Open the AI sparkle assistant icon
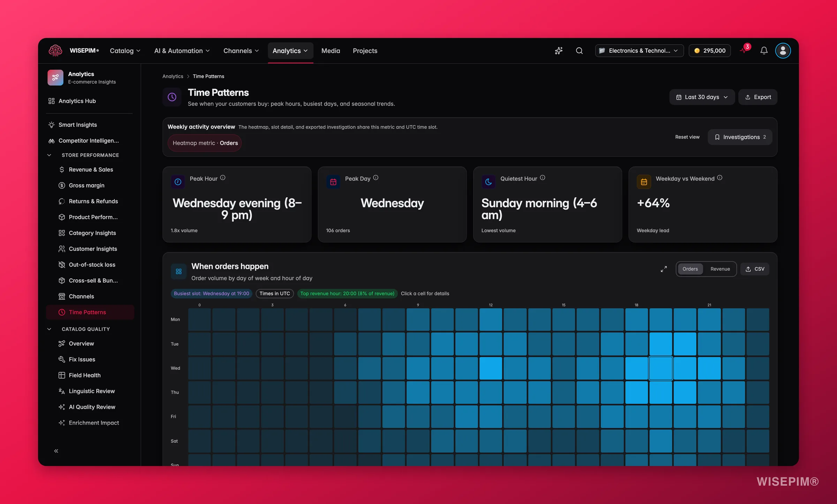The height and width of the screenshot is (504, 837). [559, 51]
